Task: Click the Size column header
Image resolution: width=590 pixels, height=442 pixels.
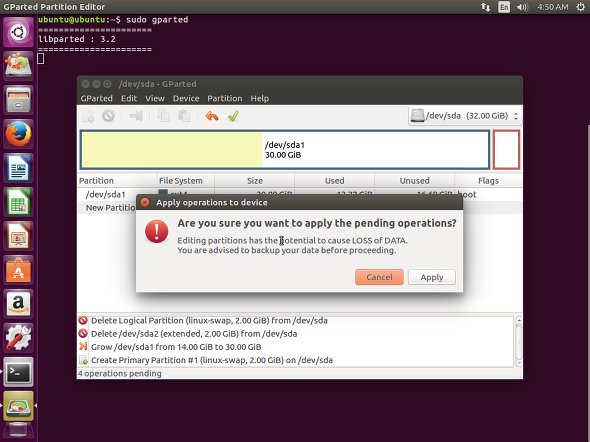Action: (x=255, y=181)
